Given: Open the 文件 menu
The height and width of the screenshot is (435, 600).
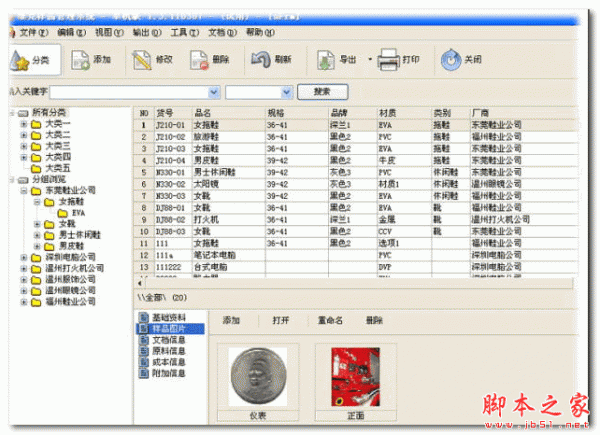Looking at the screenshot, I should coord(32,33).
